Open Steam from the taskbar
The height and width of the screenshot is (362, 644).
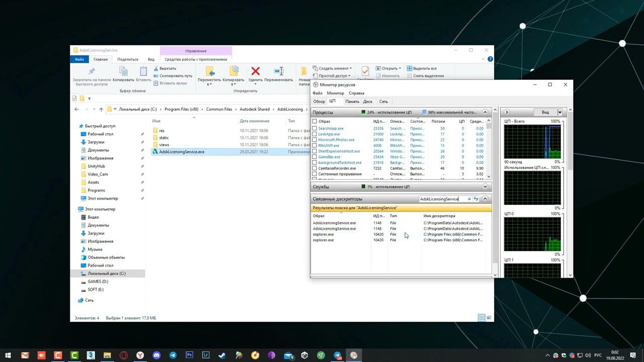coord(222,355)
